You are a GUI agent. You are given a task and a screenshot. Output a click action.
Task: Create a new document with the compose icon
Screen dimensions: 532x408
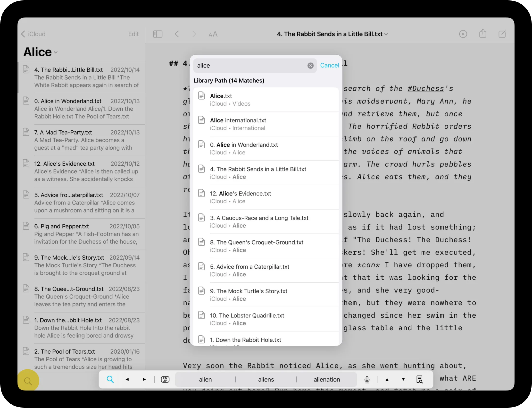[502, 34]
